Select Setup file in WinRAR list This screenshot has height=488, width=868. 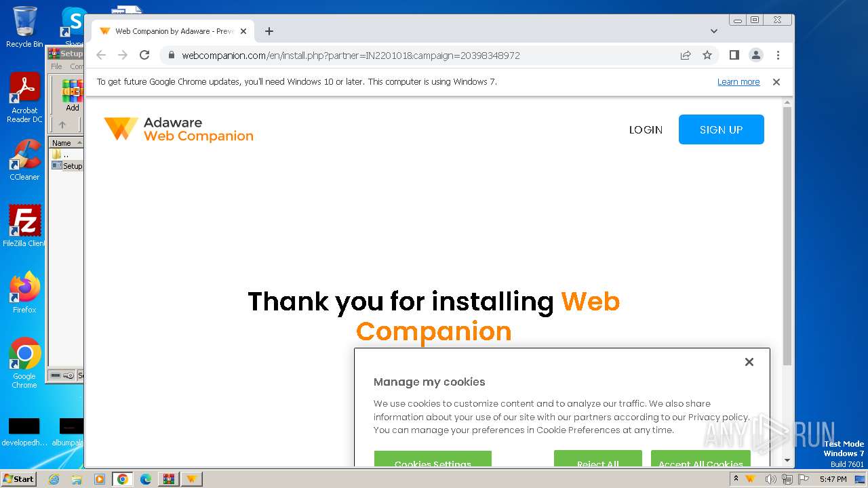[x=67, y=165]
